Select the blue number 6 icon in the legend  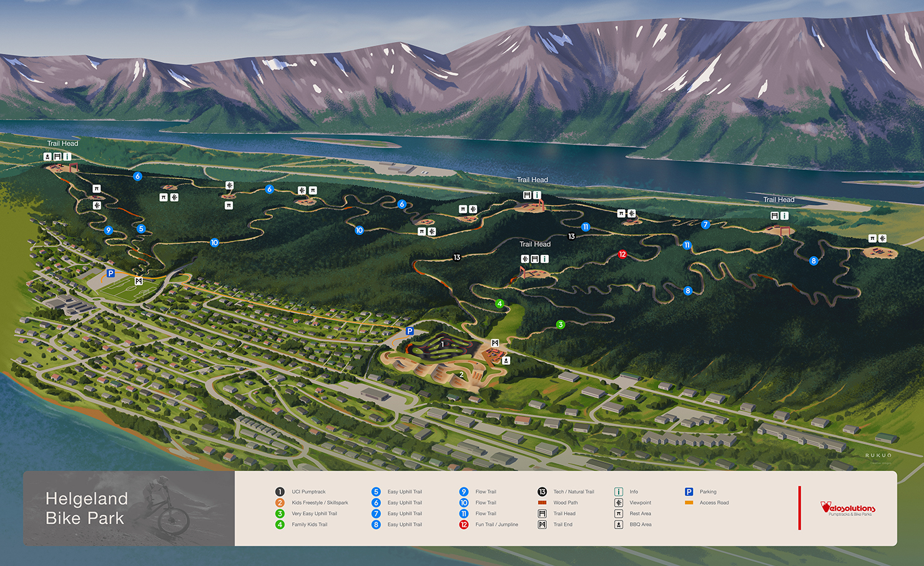tap(376, 502)
